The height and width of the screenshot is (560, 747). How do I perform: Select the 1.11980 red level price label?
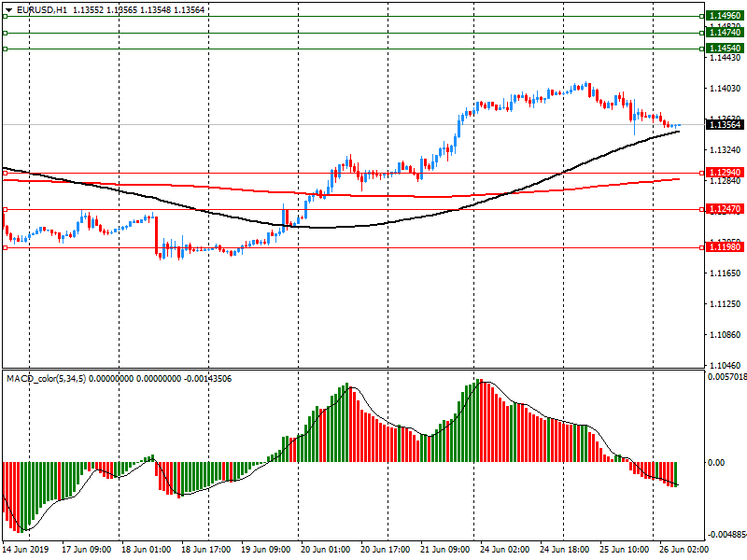tap(726, 246)
